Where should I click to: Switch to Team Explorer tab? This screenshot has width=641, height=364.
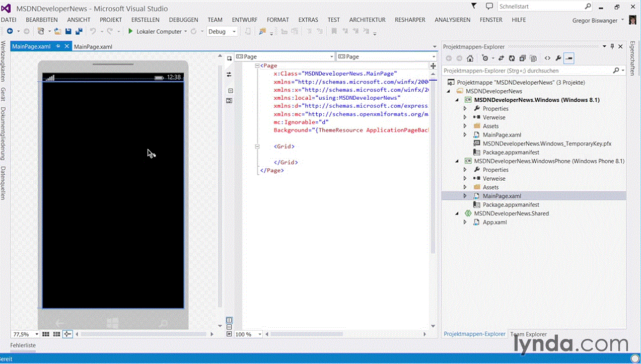click(528, 334)
